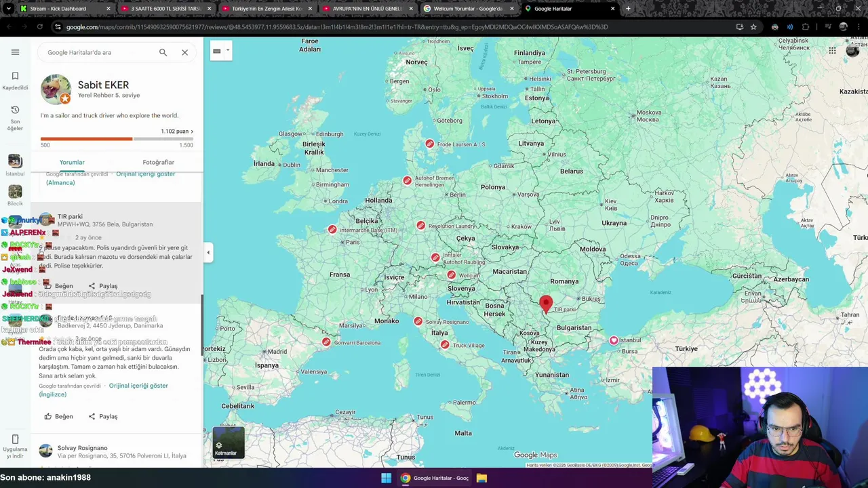
Task: Reload the page
Action: (40, 27)
